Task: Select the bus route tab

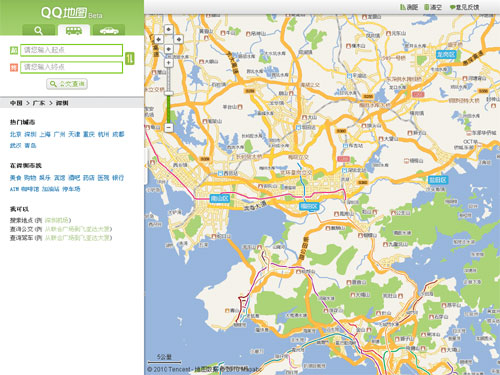Action: point(74,30)
